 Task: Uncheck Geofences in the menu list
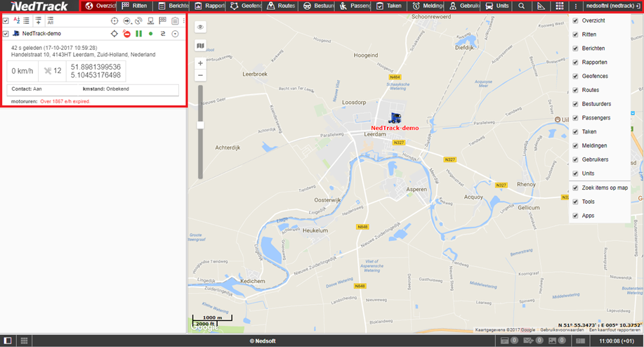575,76
